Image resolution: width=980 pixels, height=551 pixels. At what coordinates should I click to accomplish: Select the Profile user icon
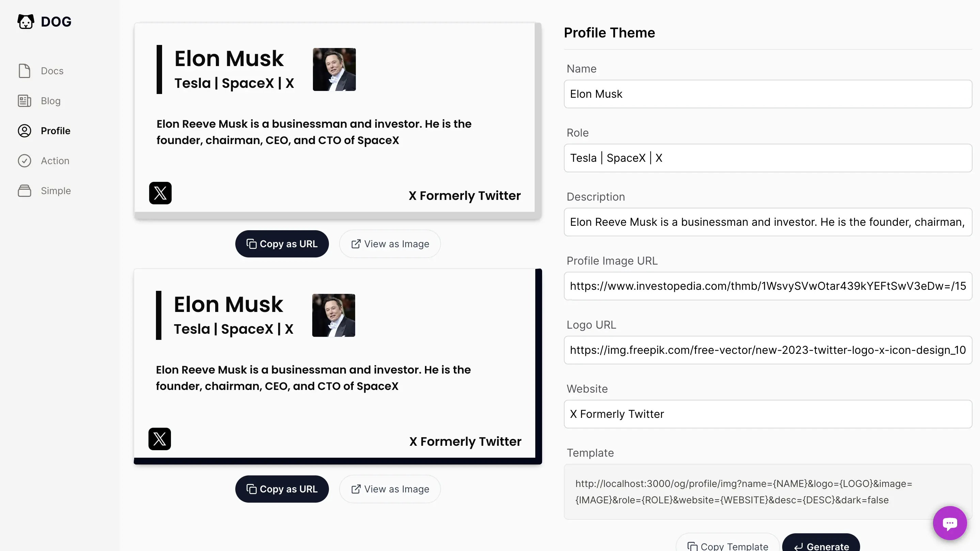[x=25, y=131]
